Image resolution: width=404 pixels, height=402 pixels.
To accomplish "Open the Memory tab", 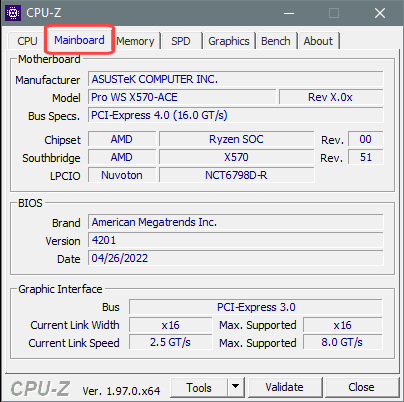I will pyautogui.click(x=135, y=41).
